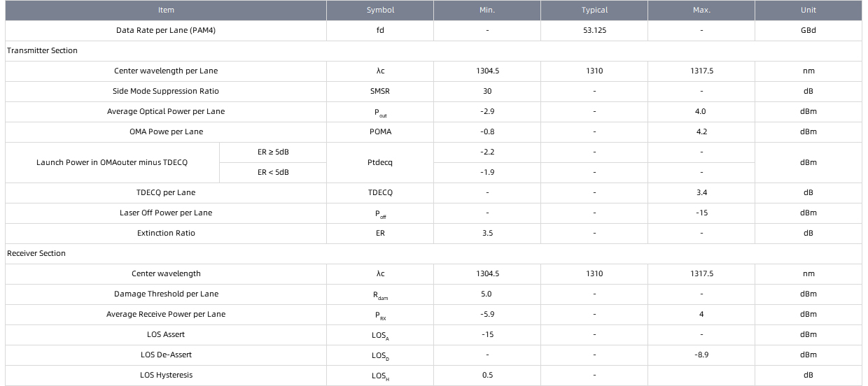Select the Ptdecq symbol cell

[x=380, y=163]
